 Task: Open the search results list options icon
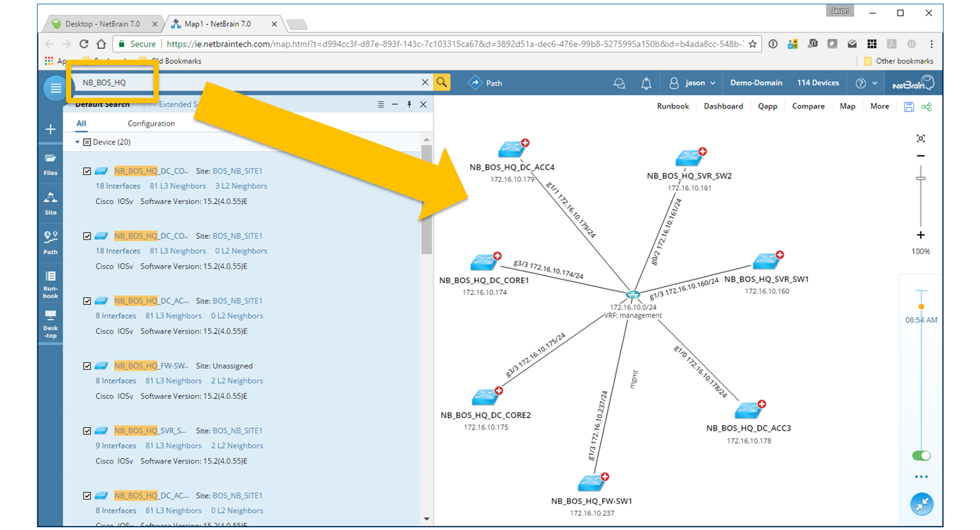click(x=381, y=104)
